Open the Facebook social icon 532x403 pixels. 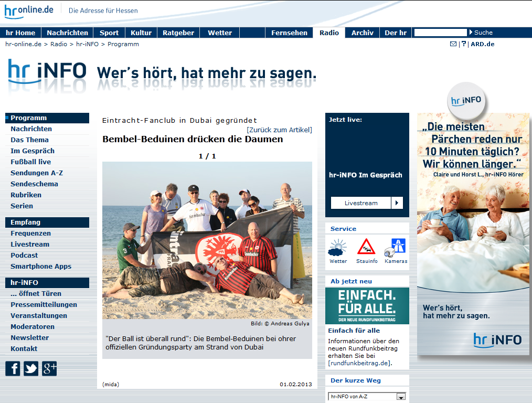coord(13,368)
